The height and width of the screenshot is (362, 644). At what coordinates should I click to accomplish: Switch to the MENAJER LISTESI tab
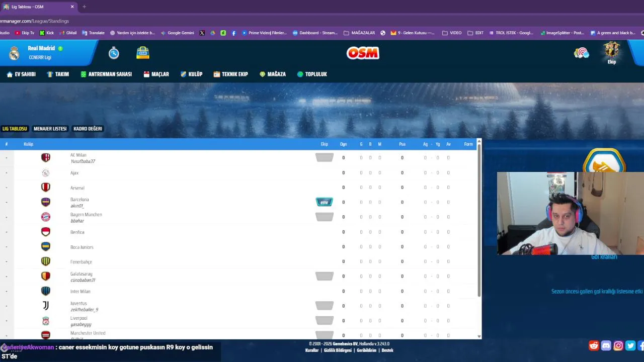point(50,129)
